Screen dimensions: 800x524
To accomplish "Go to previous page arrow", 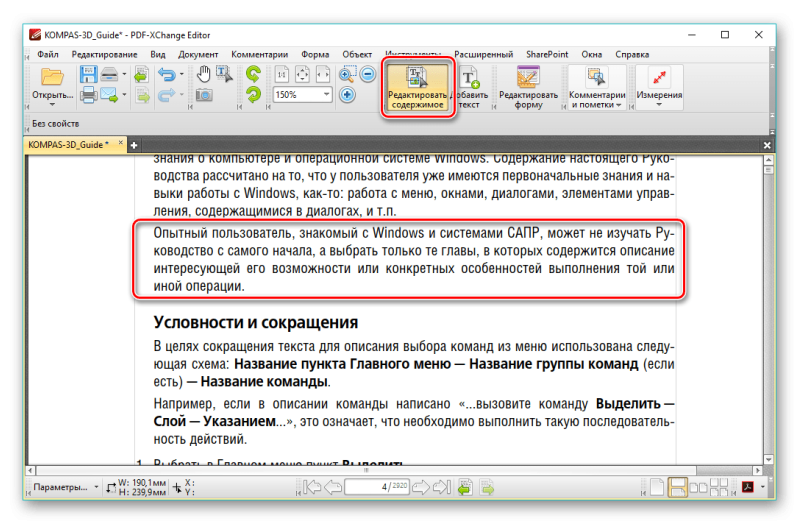I will pos(333,487).
